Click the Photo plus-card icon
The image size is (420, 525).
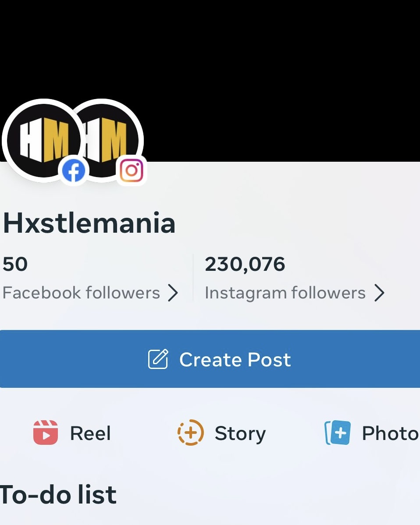(x=338, y=433)
